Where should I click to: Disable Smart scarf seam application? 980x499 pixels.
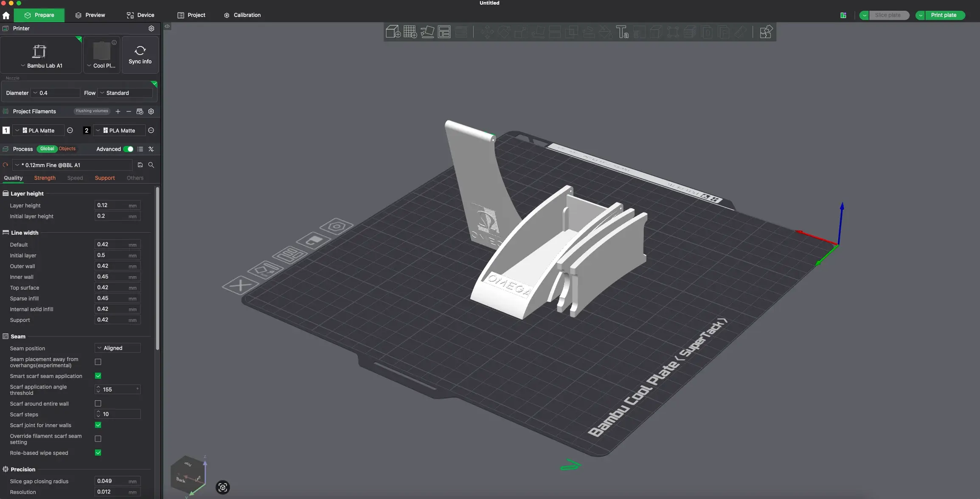(x=98, y=376)
